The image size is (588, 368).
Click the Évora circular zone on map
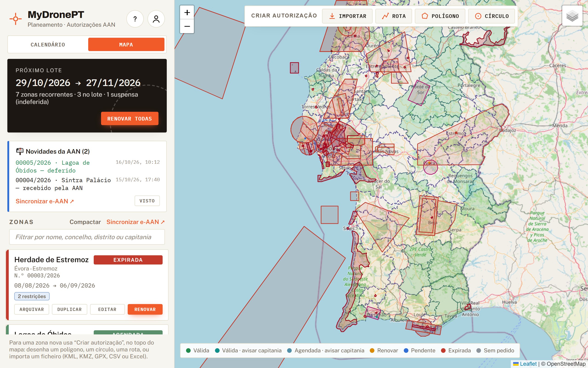click(430, 167)
